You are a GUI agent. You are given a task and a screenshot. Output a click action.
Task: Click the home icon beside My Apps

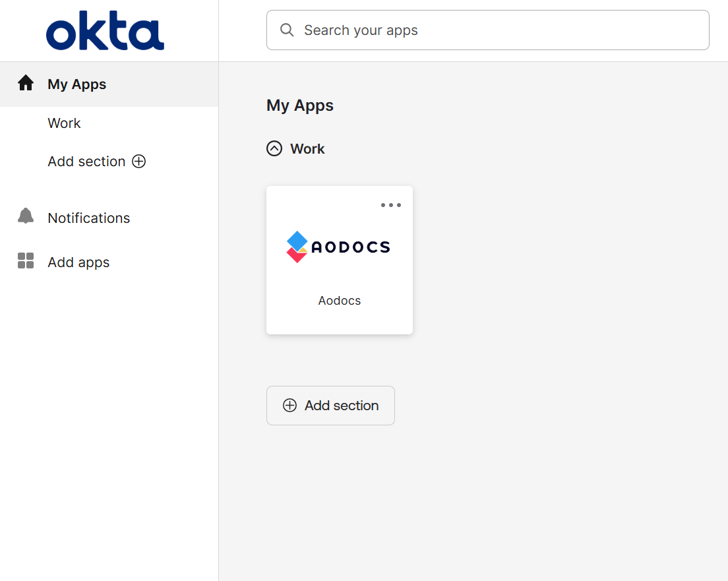[x=26, y=83]
